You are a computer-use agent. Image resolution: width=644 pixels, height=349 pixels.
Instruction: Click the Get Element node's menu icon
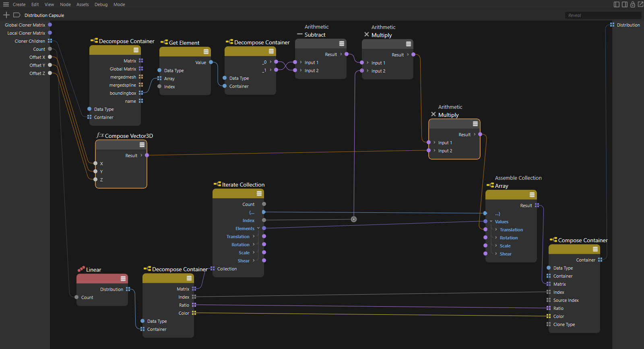point(206,52)
